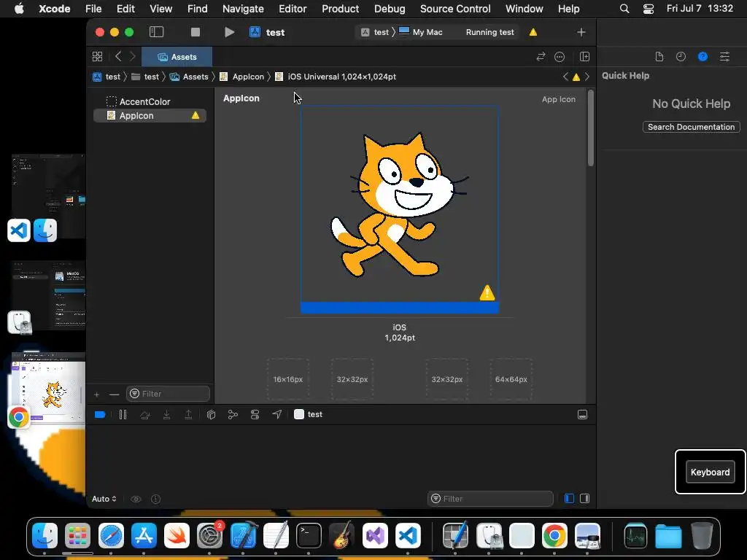The image size is (747, 560).
Task: Open the editor options ellipsis menu
Action: (560, 57)
